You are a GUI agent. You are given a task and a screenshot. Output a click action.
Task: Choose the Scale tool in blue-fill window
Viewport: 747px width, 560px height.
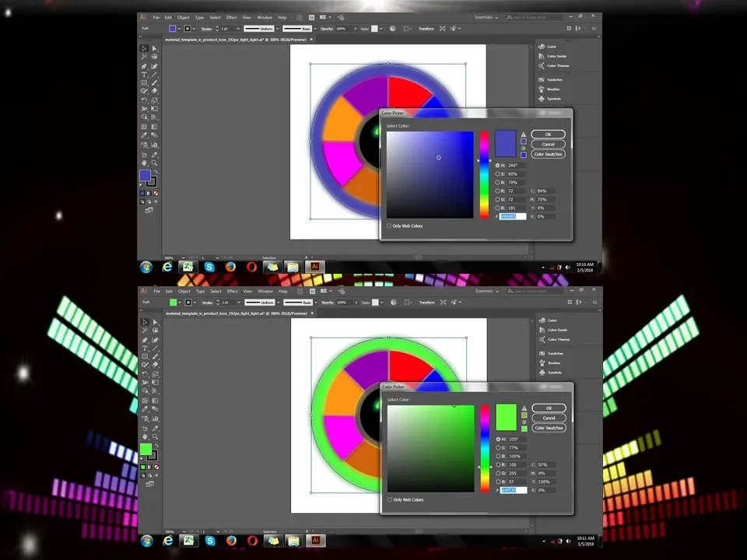[x=154, y=100]
